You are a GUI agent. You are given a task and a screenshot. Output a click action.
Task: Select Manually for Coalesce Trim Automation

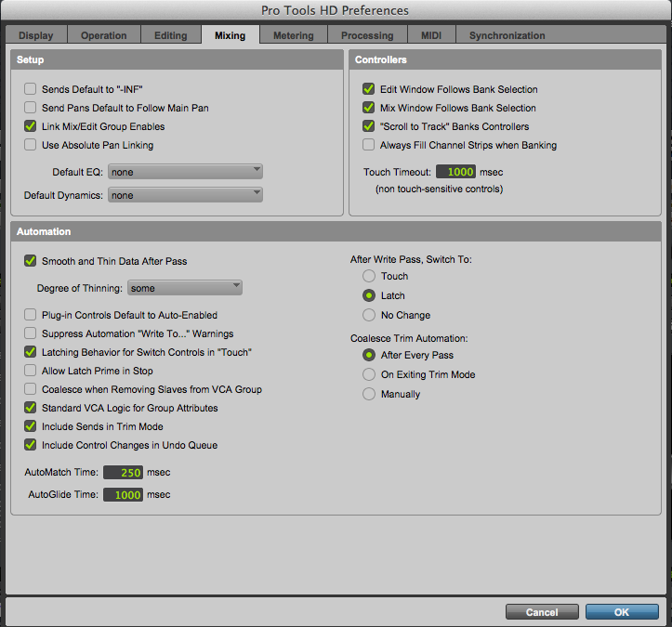point(369,394)
